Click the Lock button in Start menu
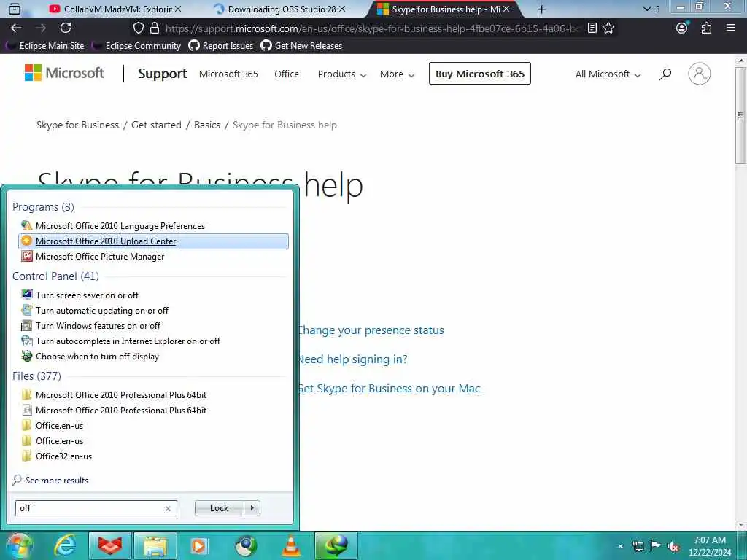747x560 pixels. coord(219,508)
